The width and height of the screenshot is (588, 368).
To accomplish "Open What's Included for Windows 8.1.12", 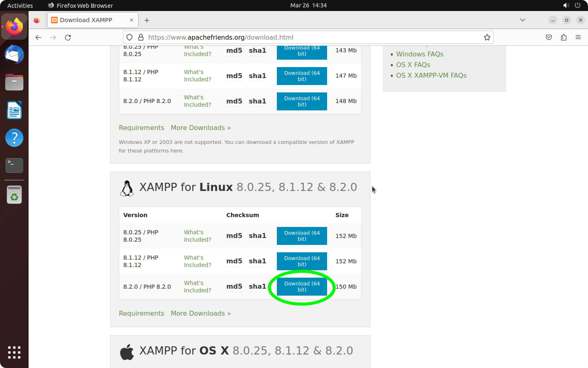I will (x=197, y=76).
